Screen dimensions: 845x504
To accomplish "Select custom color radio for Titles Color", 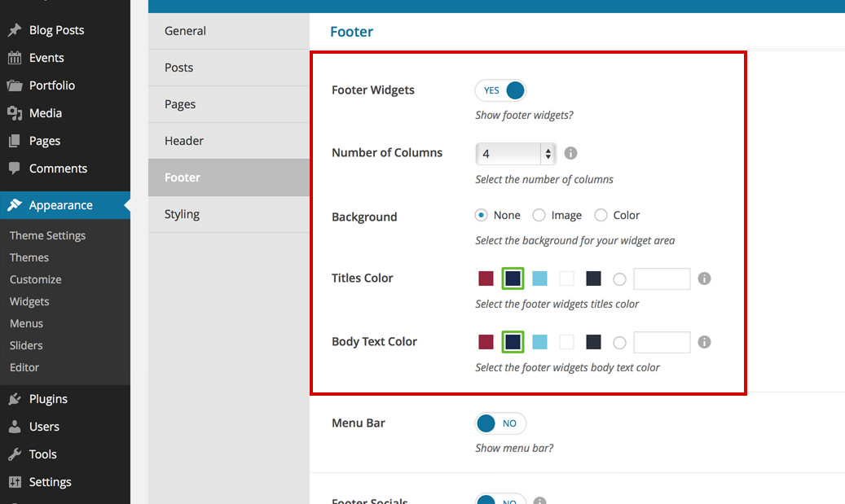I will [x=620, y=279].
